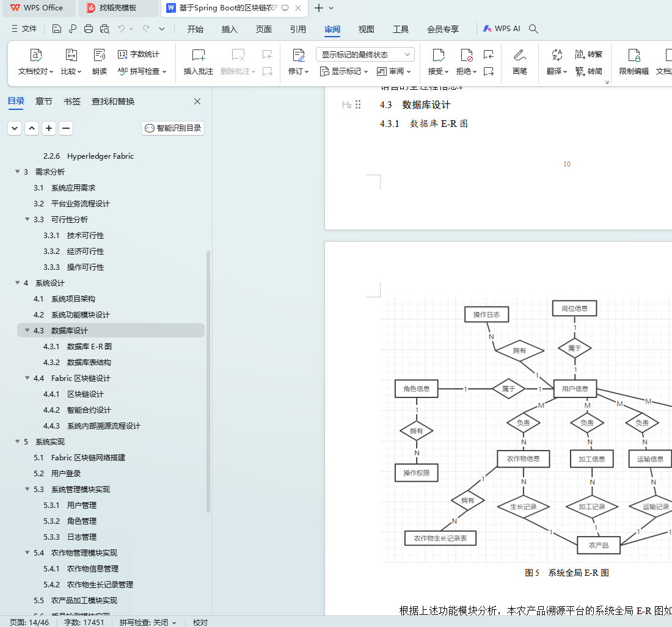Click the 比较 compare documents icon

coord(71,62)
